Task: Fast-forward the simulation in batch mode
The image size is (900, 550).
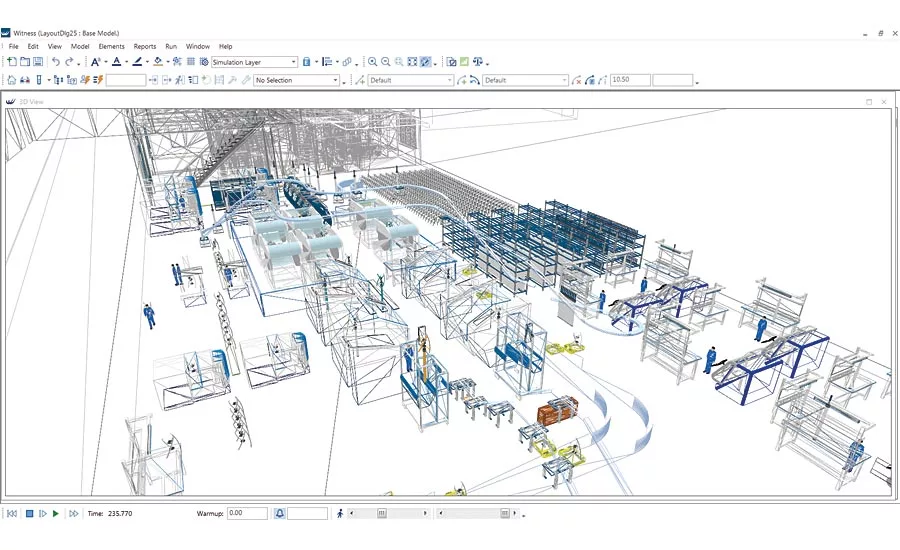Action: (x=73, y=513)
